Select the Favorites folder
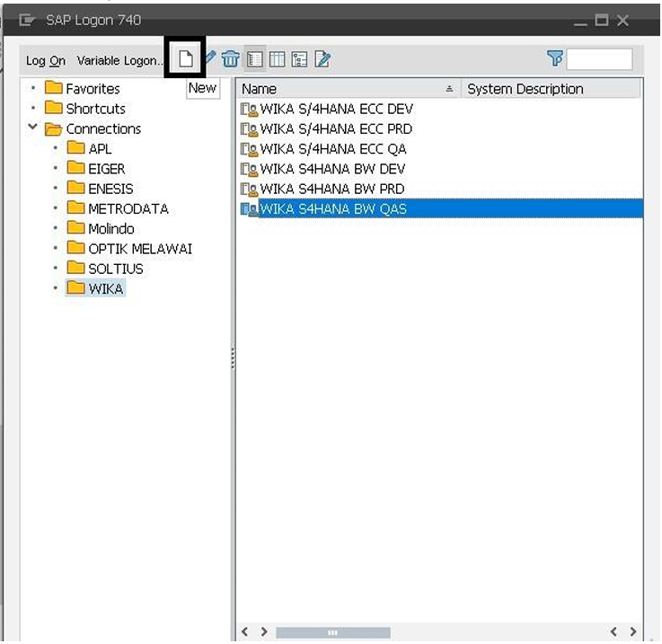 92,89
